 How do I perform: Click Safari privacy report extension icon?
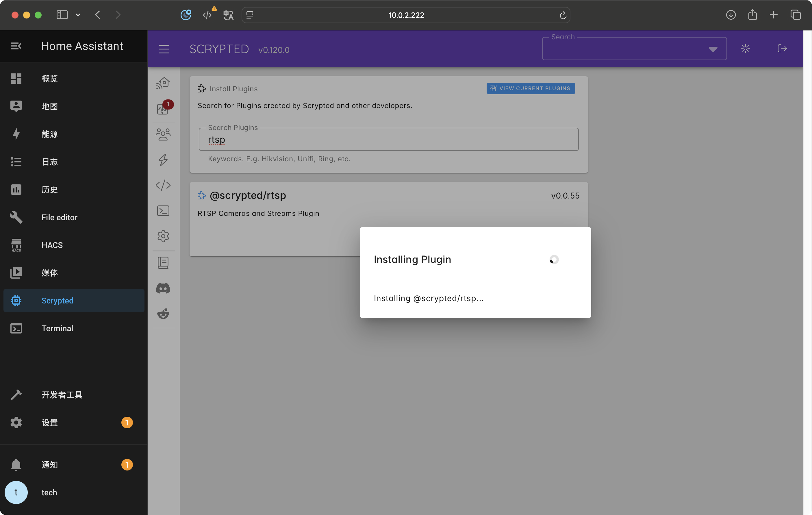[x=186, y=15]
